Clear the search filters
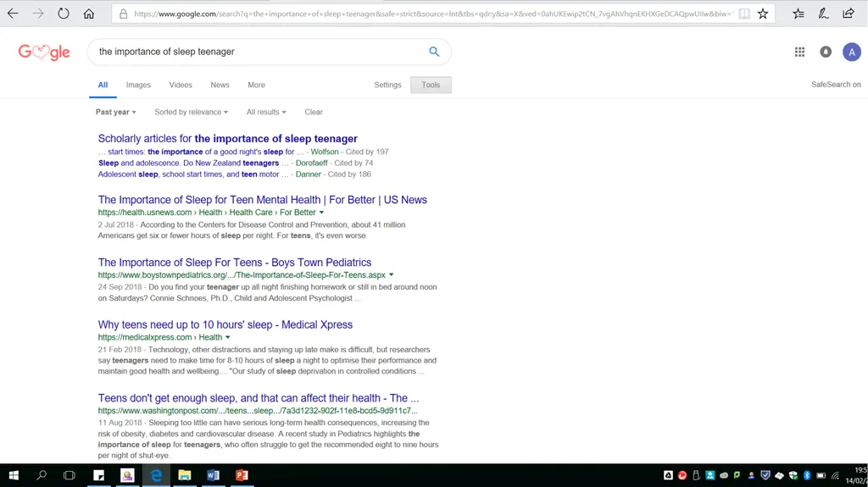The height and width of the screenshot is (487, 868). pyautogui.click(x=314, y=112)
